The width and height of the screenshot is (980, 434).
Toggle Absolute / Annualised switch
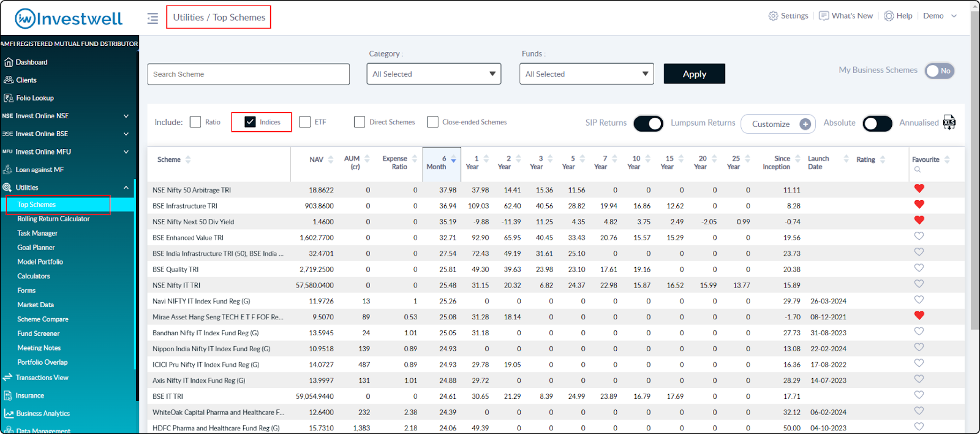[x=878, y=123]
